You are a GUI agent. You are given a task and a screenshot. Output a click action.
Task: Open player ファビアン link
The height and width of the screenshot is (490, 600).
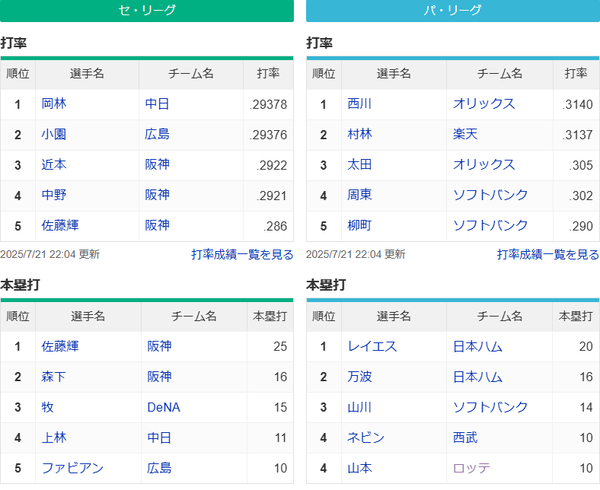[72, 468]
